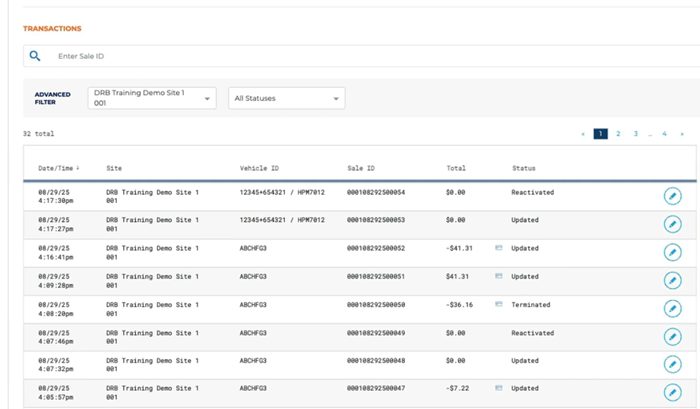Click the 4:09:28pm date/time cell
Screen dimensions: 700x409
pos(56,281)
